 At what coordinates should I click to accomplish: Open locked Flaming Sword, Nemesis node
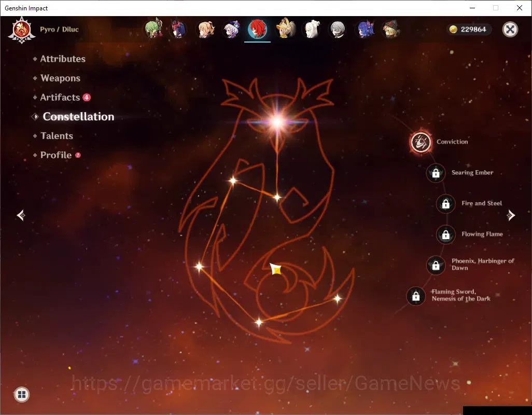[x=416, y=296]
